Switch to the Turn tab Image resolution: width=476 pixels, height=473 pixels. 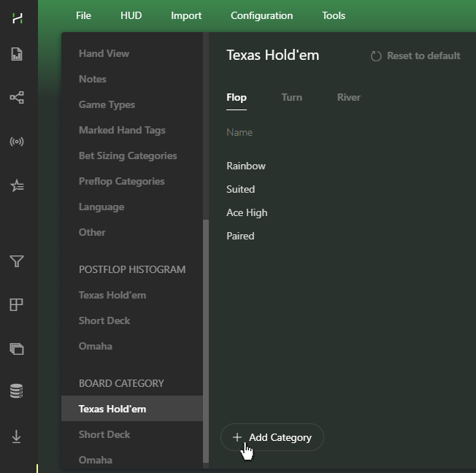click(x=292, y=98)
